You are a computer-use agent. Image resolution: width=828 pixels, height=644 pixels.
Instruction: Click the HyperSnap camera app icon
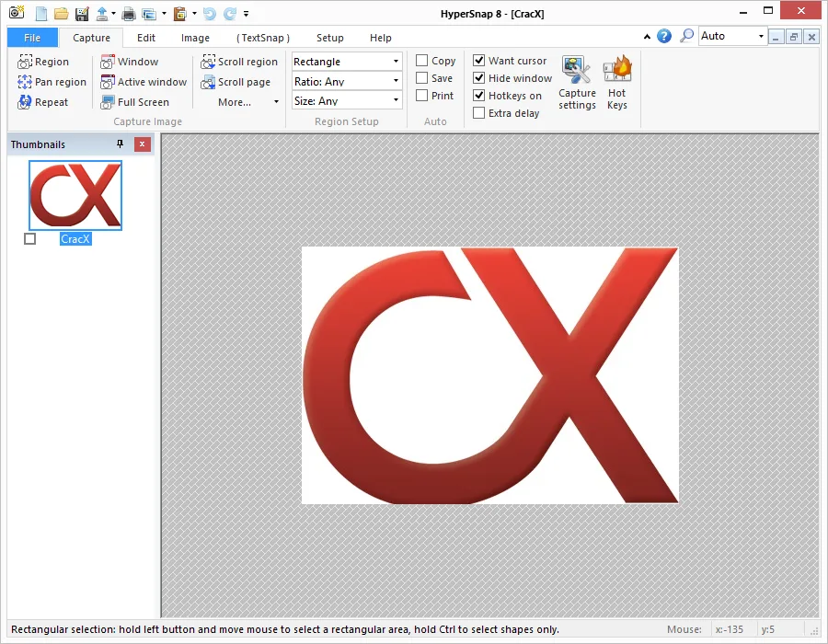[17, 13]
